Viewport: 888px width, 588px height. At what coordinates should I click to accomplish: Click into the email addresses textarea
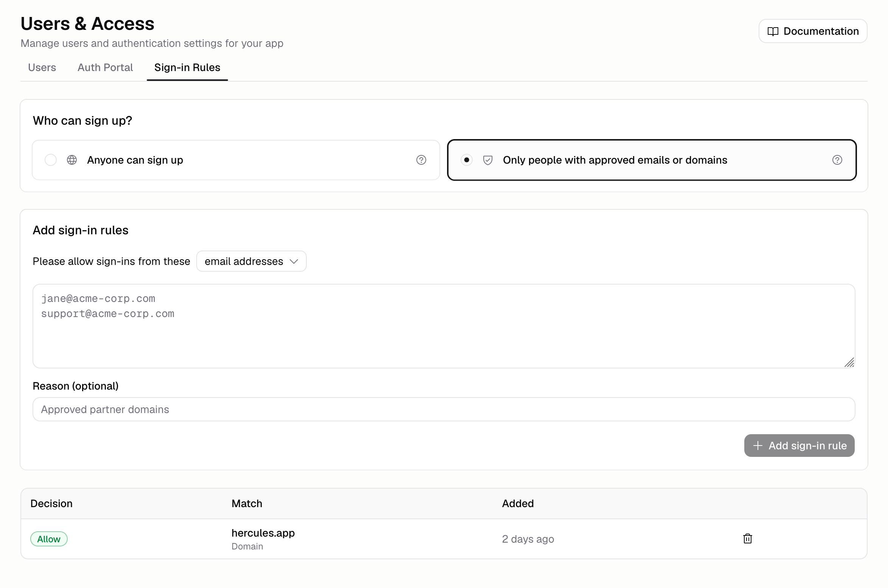tap(444, 326)
